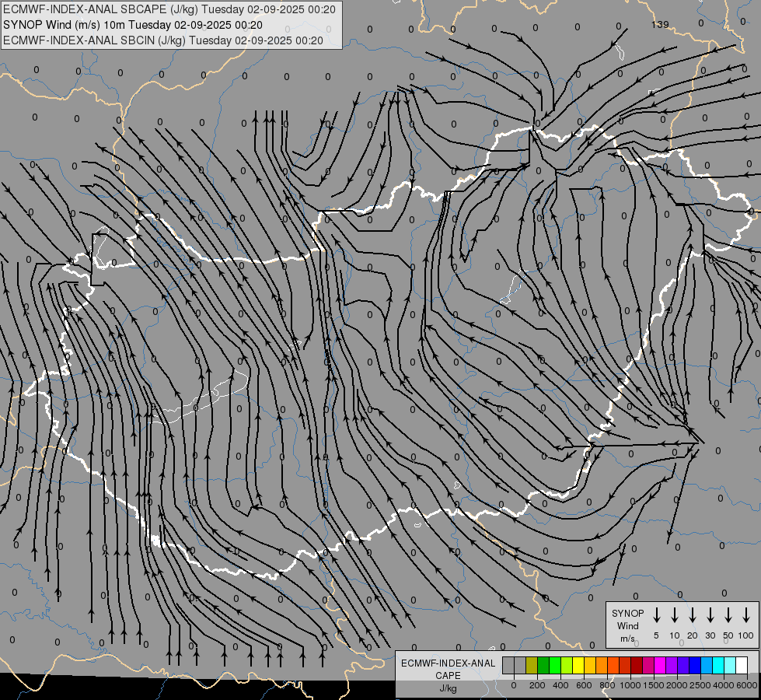Image resolution: width=761 pixels, height=700 pixels.
Task: Click the olive CAPE legend swatch
Action: pos(532,665)
